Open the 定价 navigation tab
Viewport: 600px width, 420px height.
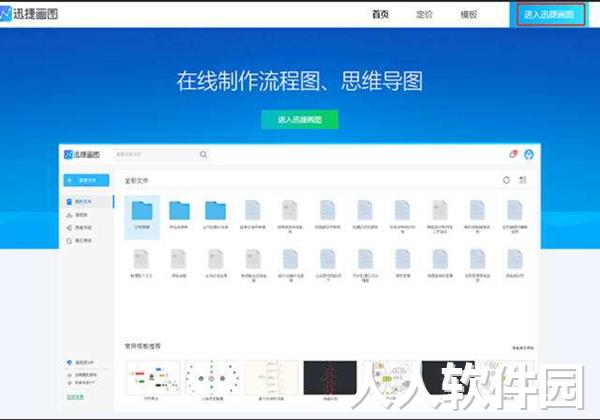click(x=424, y=15)
